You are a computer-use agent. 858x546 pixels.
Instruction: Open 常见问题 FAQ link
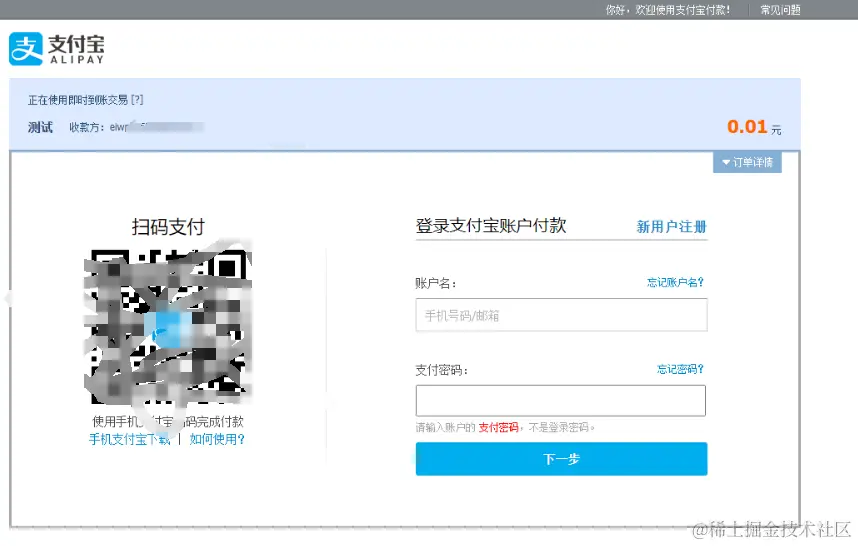coord(780,10)
